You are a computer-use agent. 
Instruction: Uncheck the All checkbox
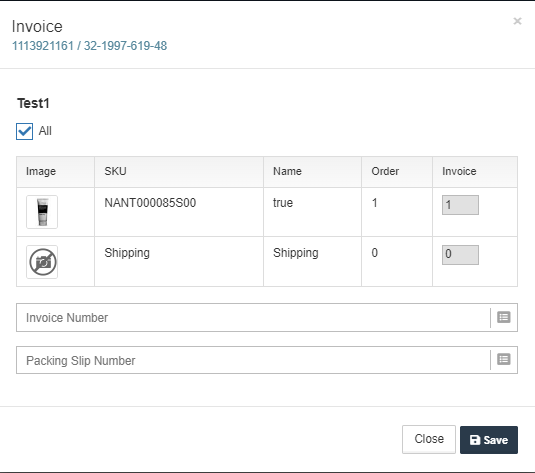25,131
